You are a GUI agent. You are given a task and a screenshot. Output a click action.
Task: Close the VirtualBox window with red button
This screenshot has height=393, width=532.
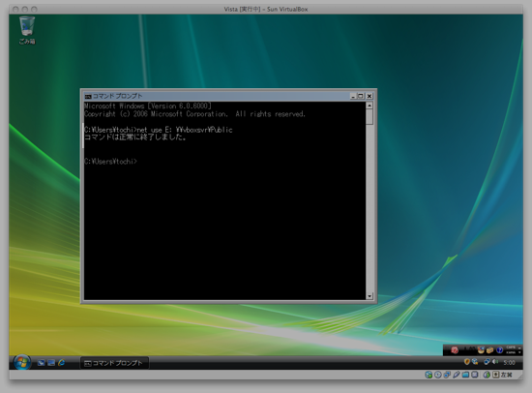pyautogui.click(x=15, y=9)
